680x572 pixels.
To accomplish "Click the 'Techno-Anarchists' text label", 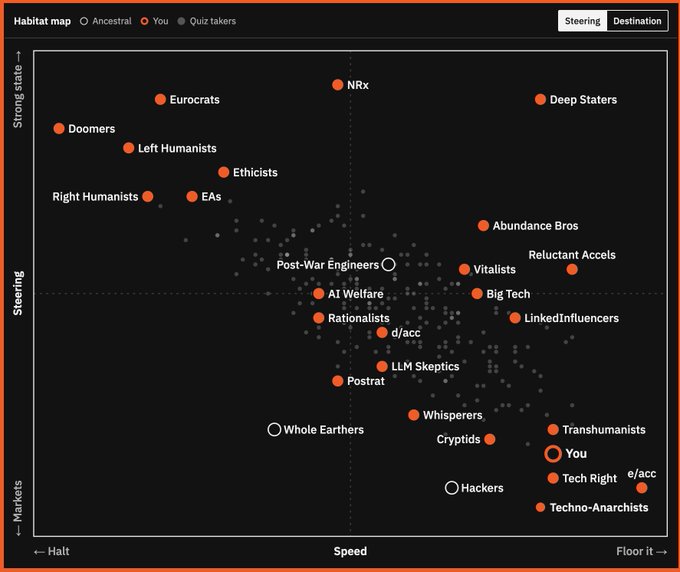I will 598,507.
